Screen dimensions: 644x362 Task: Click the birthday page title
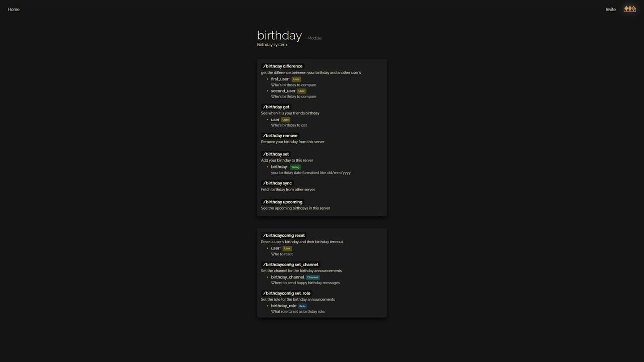pos(279,35)
